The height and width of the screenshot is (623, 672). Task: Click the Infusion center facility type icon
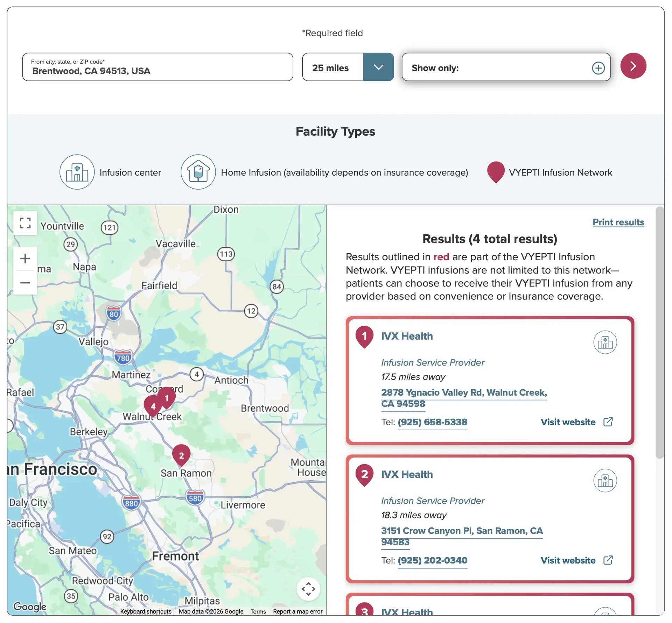[77, 172]
